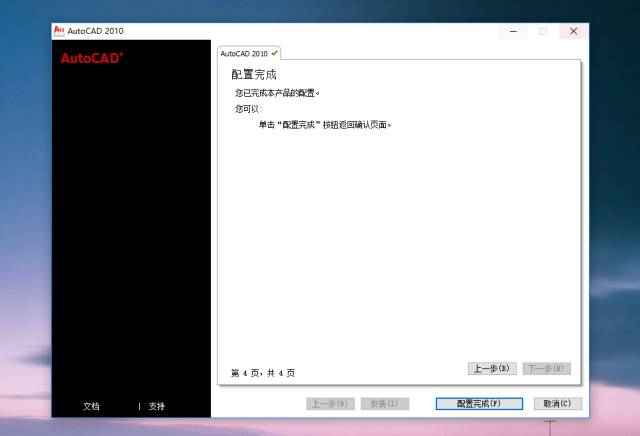Click the 单击“配置完成”按钮返回确认页面 text
This screenshot has width=640, height=436.
(x=325, y=125)
